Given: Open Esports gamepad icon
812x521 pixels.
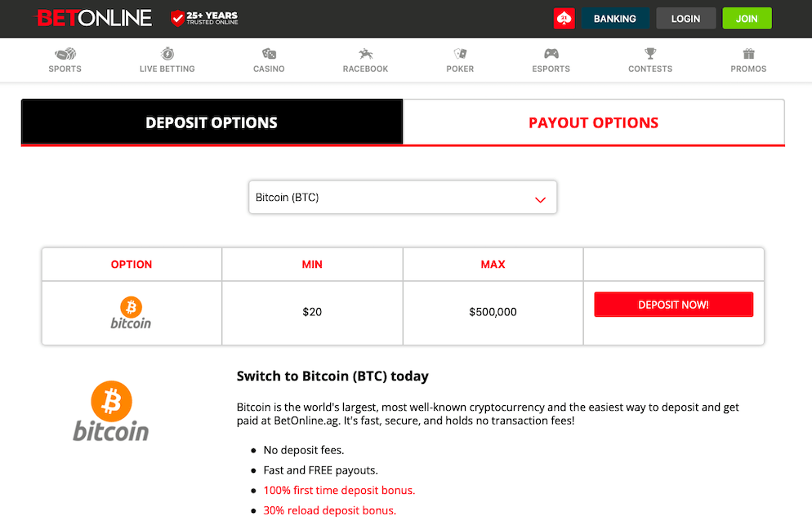Looking at the screenshot, I should [x=551, y=54].
